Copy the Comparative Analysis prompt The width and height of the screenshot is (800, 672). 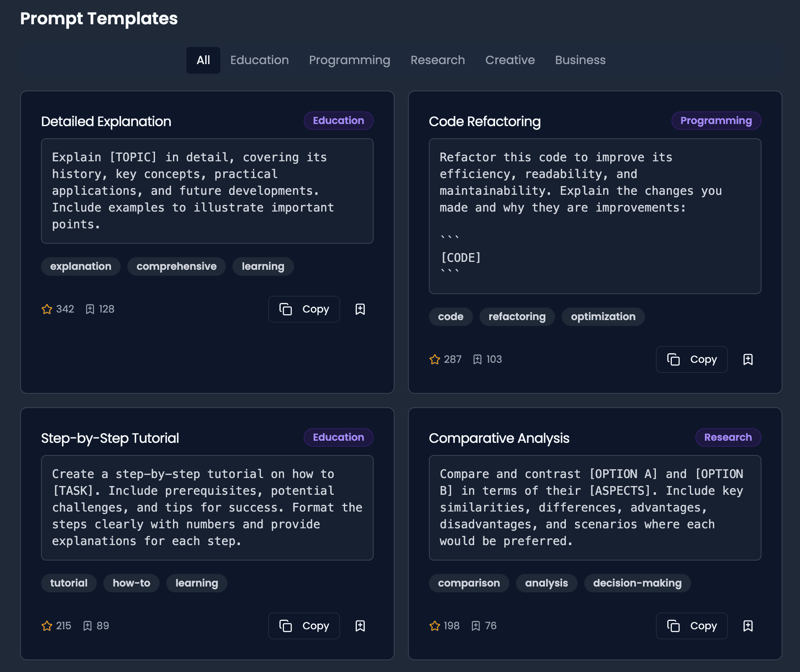click(x=692, y=626)
